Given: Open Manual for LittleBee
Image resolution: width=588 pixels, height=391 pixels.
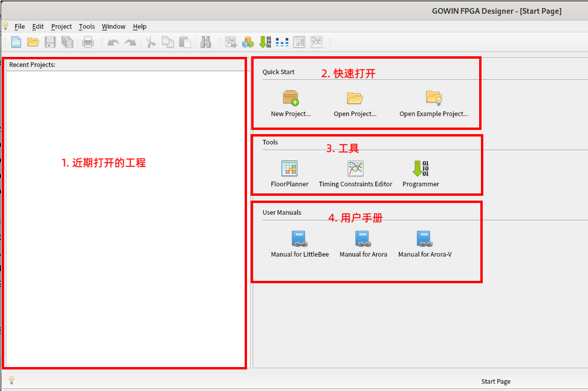Looking at the screenshot, I should tap(300, 244).
